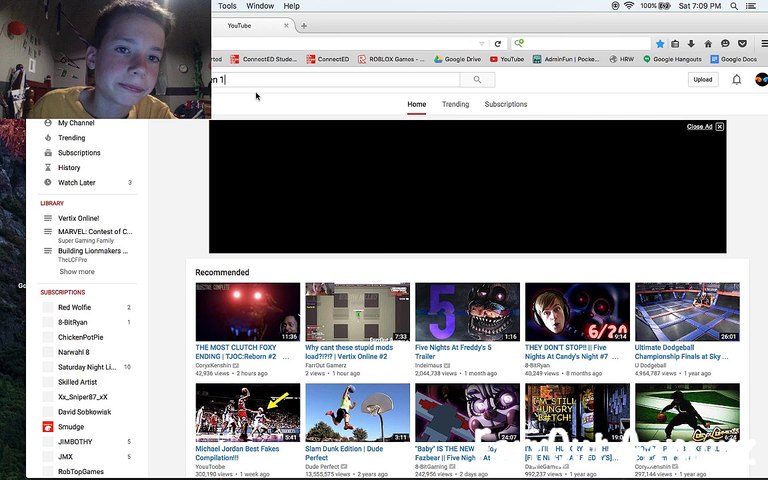The width and height of the screenshot is (768, 480).
Task: Open ChickenPotPie subscription channel
Action: (x=80, y=337)
